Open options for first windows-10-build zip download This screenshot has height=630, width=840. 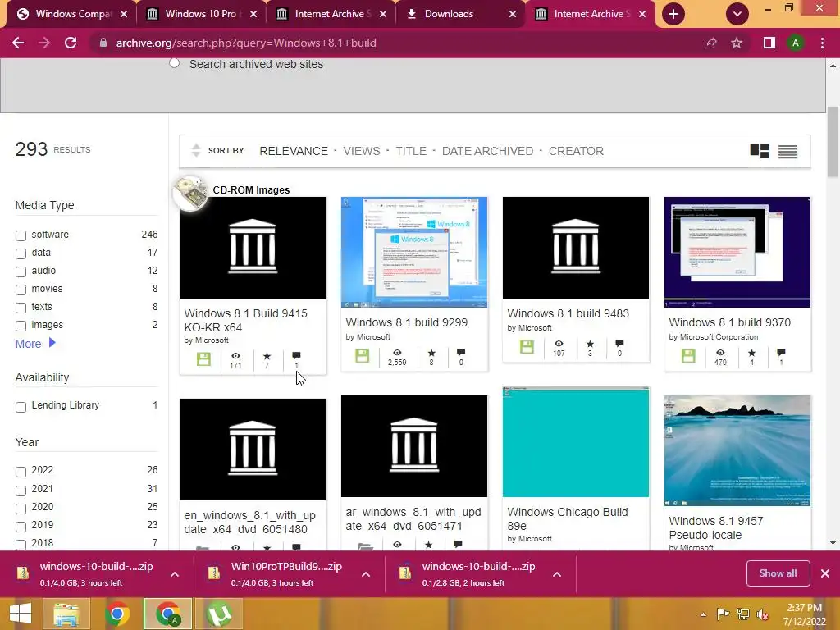point(175,574)
